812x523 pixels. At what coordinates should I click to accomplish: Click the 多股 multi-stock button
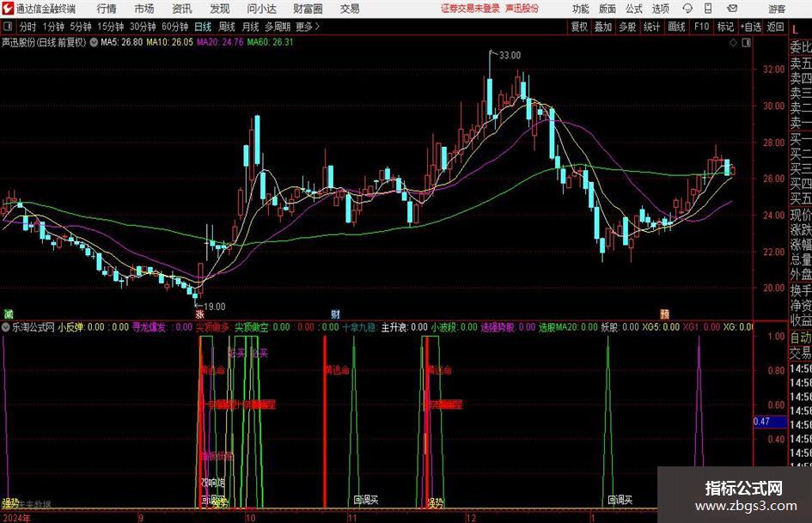[x=627, y=27]
